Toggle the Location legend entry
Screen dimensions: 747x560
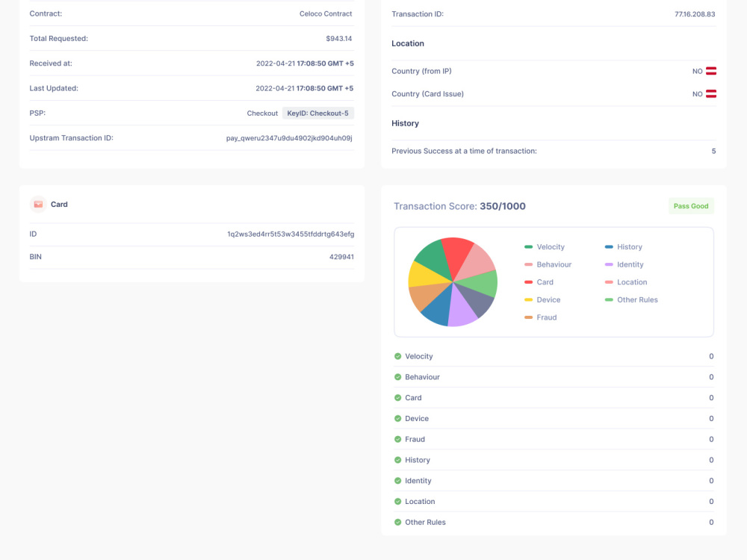[626, 282]
